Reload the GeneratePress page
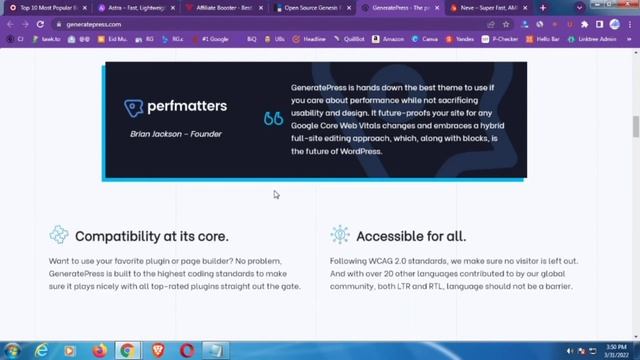The width and height of the screenshot is (640, 360). coord(40,24)
